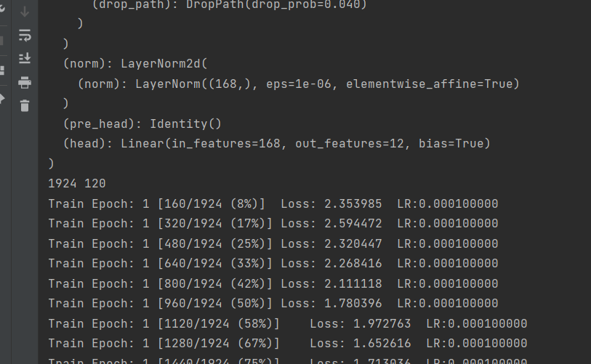This screenshot has width=591, height=364.
Task: Click the line with Loss: 1.652616
Action: pos(288,343)
